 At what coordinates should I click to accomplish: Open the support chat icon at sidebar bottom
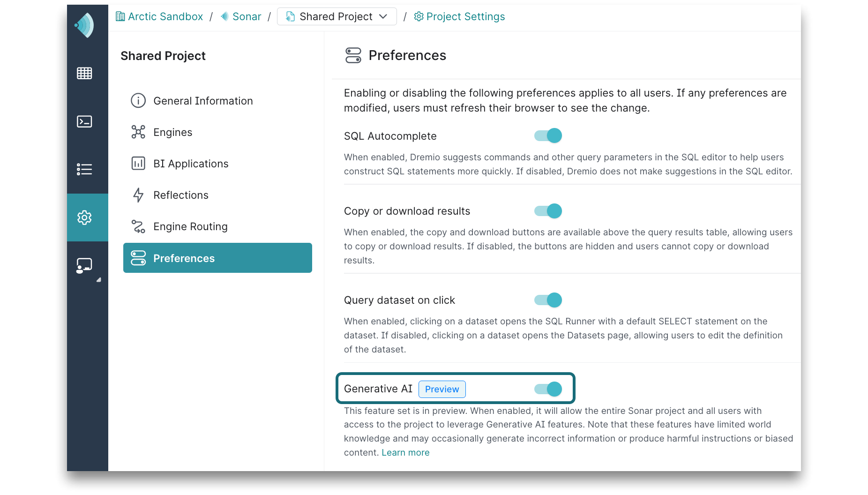(84, 265)
